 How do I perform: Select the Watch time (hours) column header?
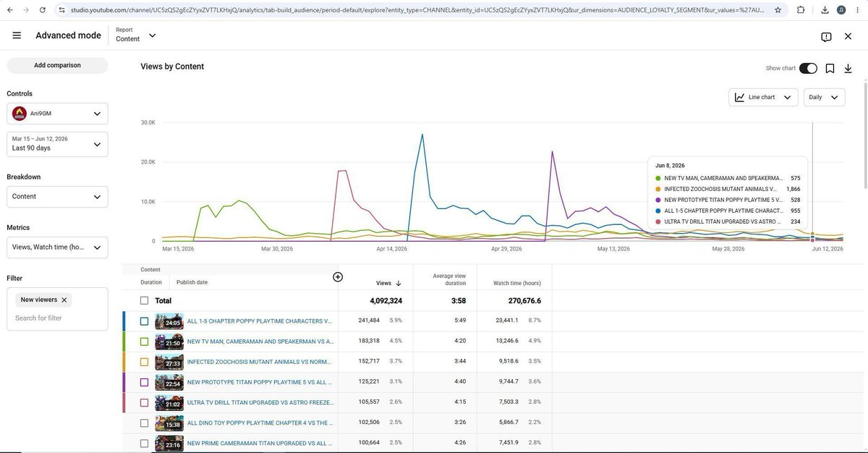point(516,283)
